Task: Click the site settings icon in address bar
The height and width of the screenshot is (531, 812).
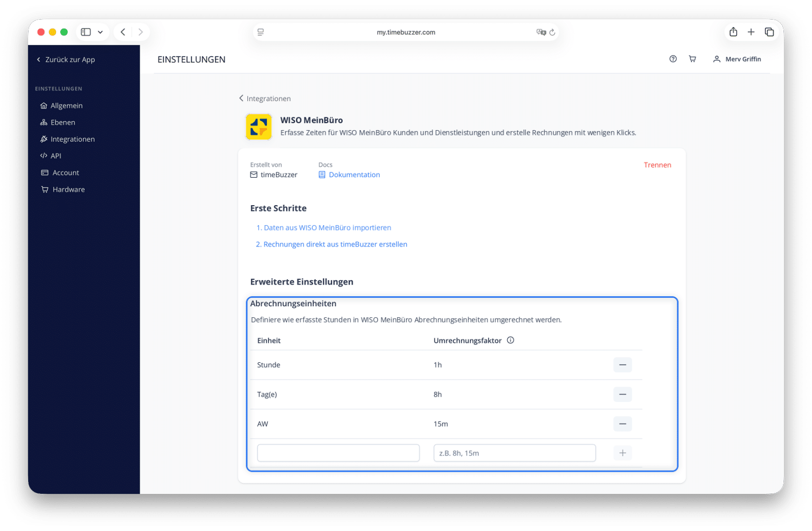Action: [x=261, y=32]
